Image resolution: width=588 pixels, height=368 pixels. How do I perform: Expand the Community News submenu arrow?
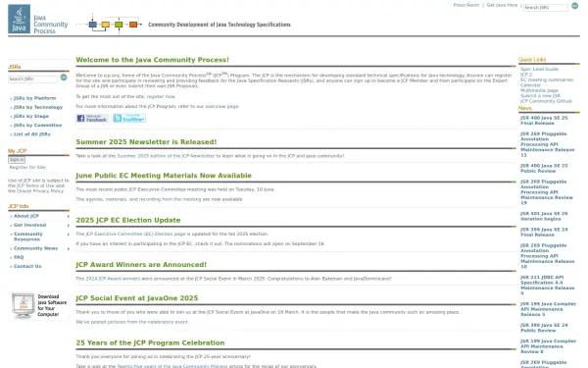[x=69, y=249]
